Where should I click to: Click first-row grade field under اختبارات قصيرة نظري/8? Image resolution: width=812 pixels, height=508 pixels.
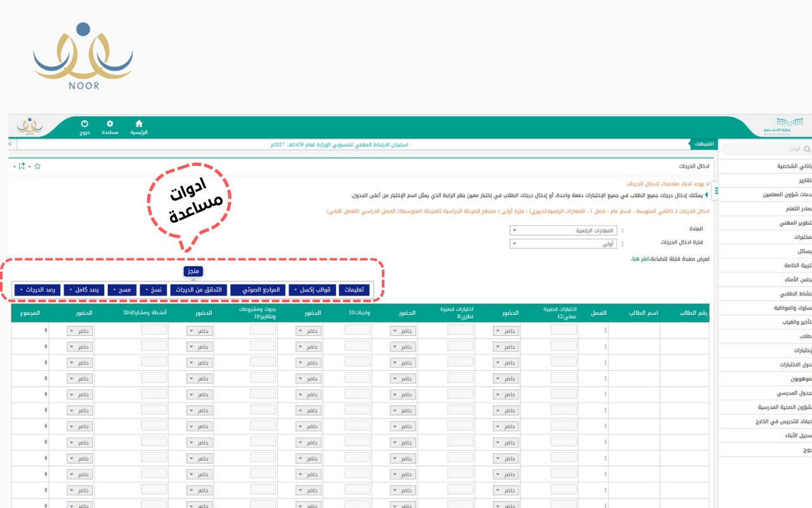461,330
